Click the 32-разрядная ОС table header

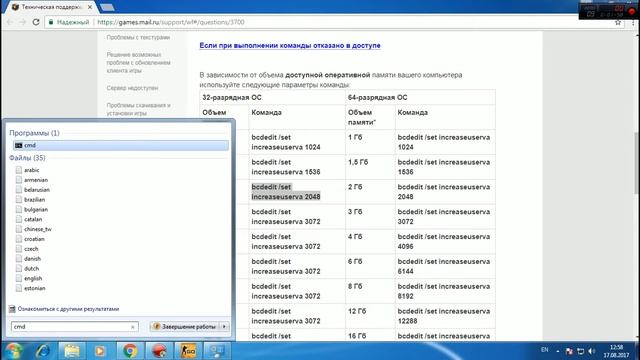pos(232,98)
